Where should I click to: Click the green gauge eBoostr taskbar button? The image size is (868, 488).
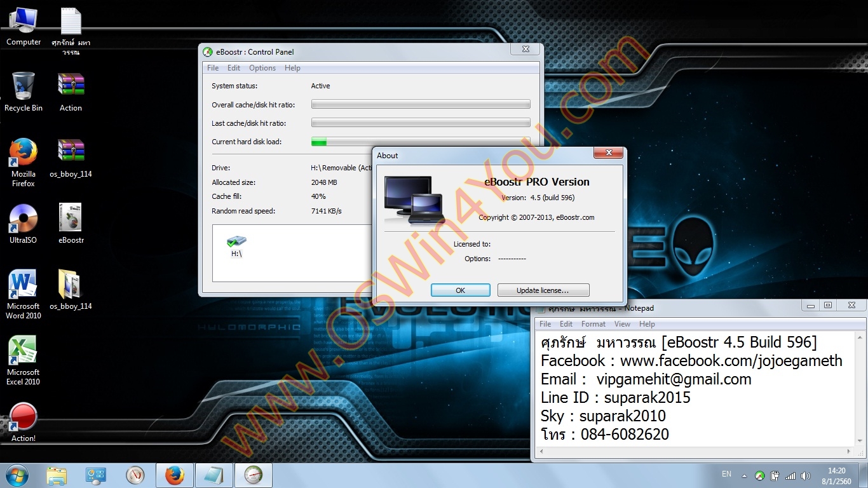tap(254, 475)
